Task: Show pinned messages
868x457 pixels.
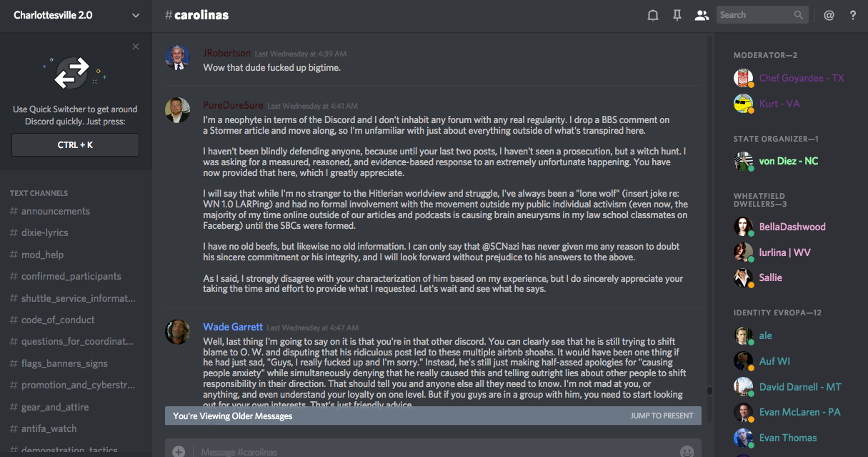Action: (677, 15)
